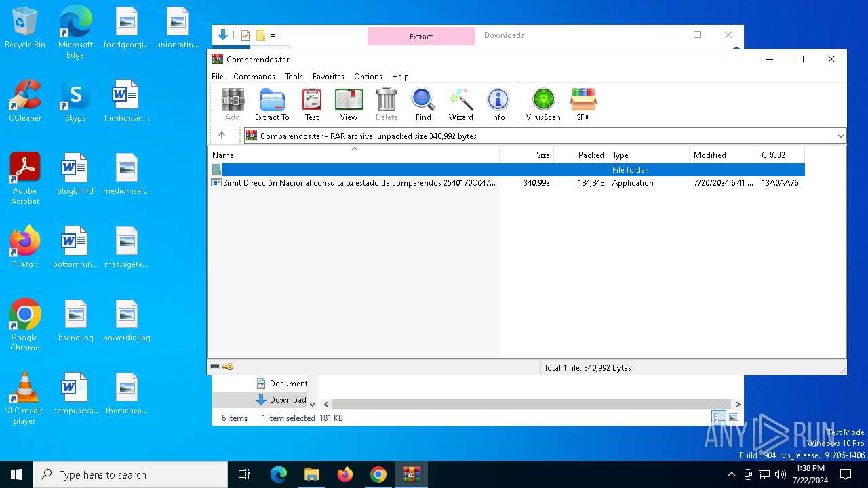Click the password key icon in status bar
Image resolution: width=868 pixels, height=488 pixels.
point(228,367)
